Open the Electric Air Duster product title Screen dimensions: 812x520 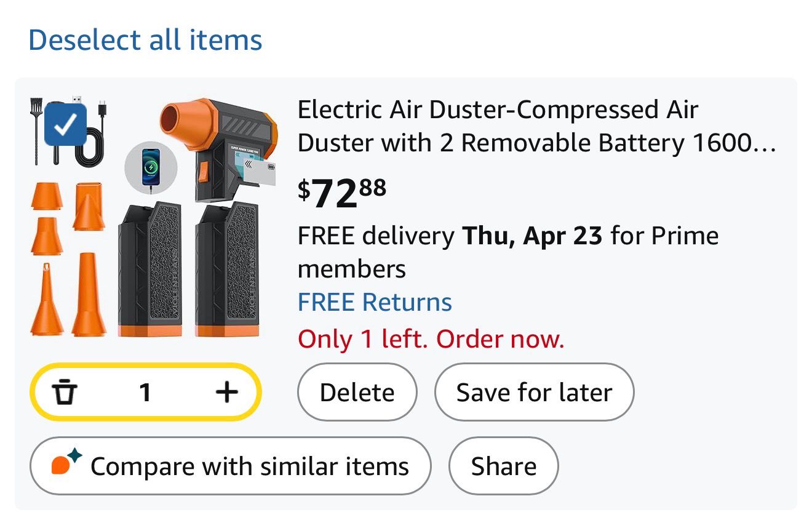pyautogui.click(x=535, y=127)
